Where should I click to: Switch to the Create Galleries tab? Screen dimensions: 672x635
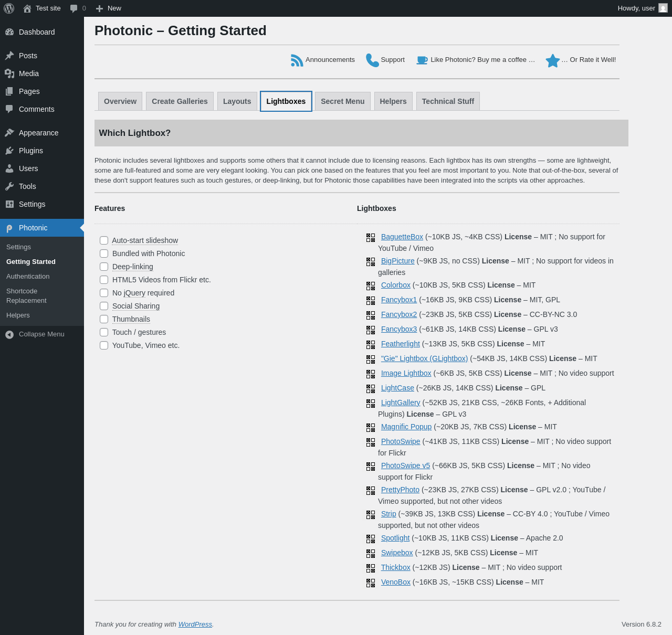180,101
